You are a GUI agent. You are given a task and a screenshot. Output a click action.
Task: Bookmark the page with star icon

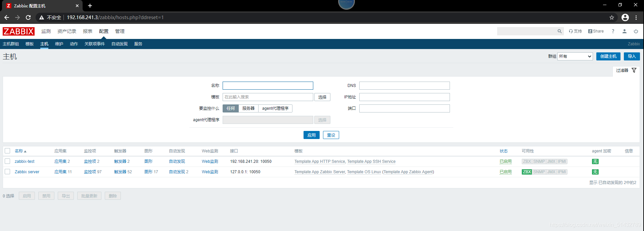(611, 17)
